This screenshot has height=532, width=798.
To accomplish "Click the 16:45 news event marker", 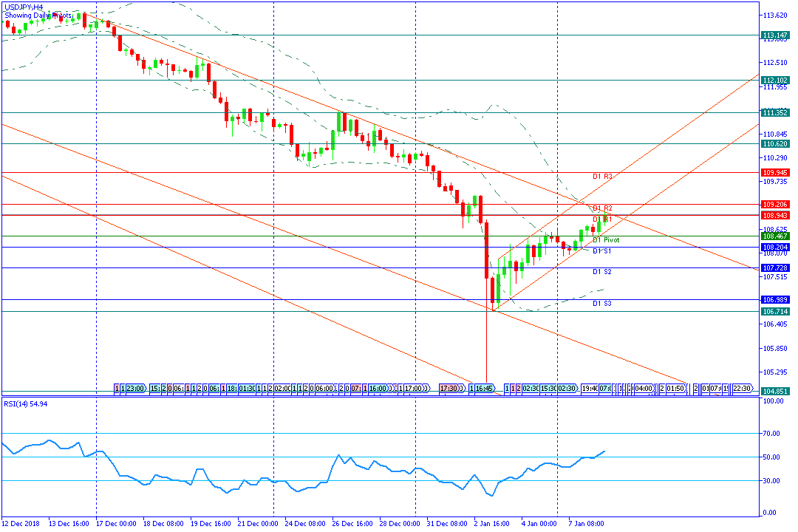I will coord(485,389).
